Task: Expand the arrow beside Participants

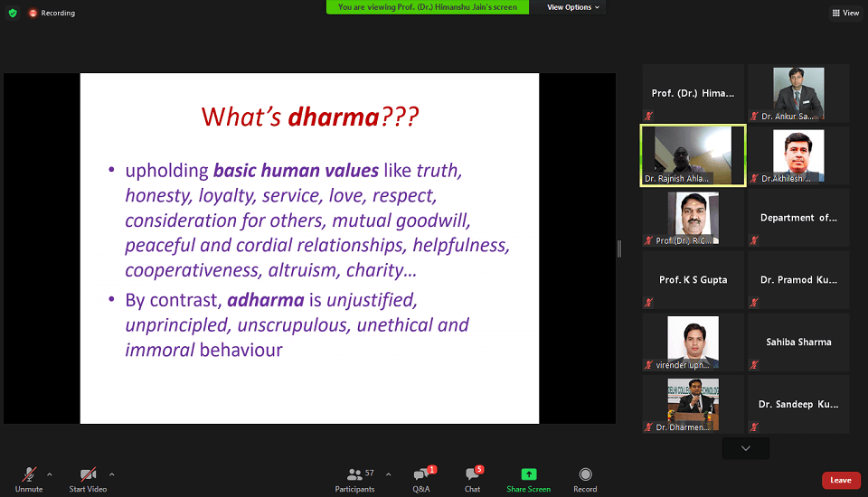Action: point(388,474)
